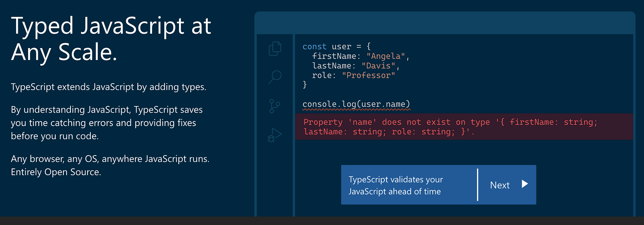Click the firstName: "Angela" code line
644x225 pixels.
click(361, 56)
